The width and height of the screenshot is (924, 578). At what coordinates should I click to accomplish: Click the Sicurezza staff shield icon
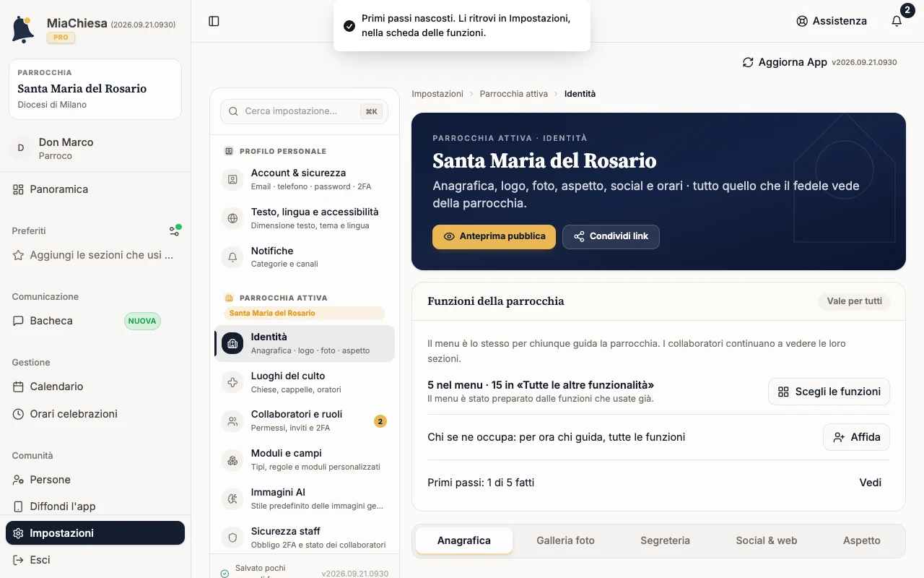pyautogui.click(x=232, y=538)
